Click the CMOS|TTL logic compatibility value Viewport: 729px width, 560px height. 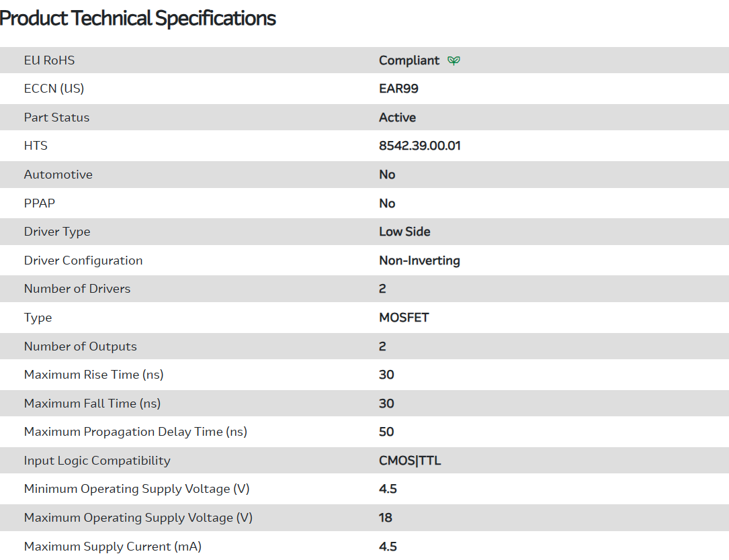point(410,461)
